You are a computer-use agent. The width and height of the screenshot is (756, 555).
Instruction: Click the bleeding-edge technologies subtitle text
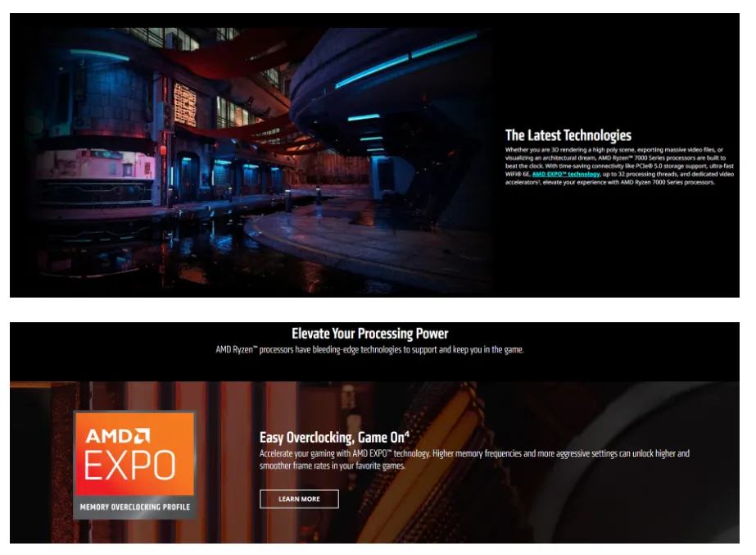tap(369, 349)
